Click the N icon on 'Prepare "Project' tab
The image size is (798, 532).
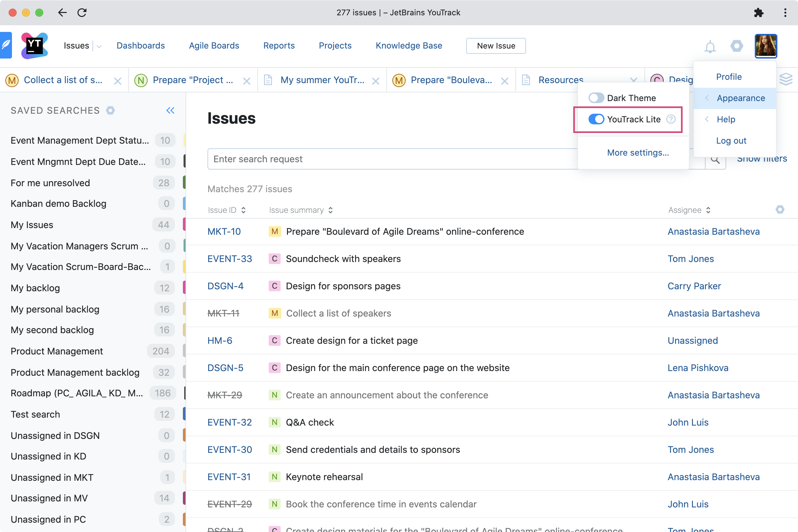pyautogui.click(x=141, y=80)
